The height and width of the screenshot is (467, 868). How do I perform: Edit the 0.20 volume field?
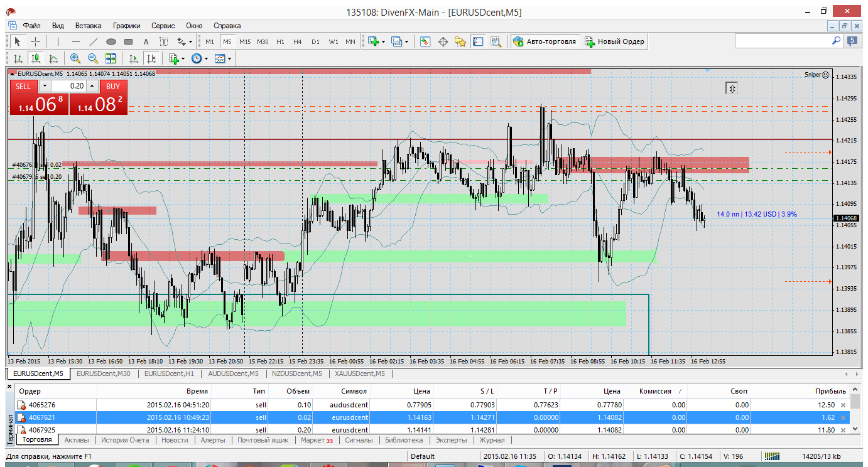68,86
